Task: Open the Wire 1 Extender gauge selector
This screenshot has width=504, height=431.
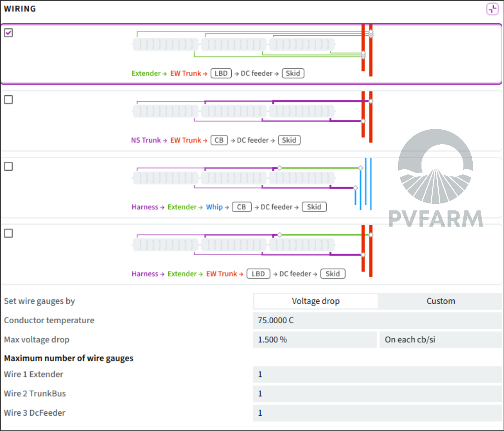Action: 376,374
